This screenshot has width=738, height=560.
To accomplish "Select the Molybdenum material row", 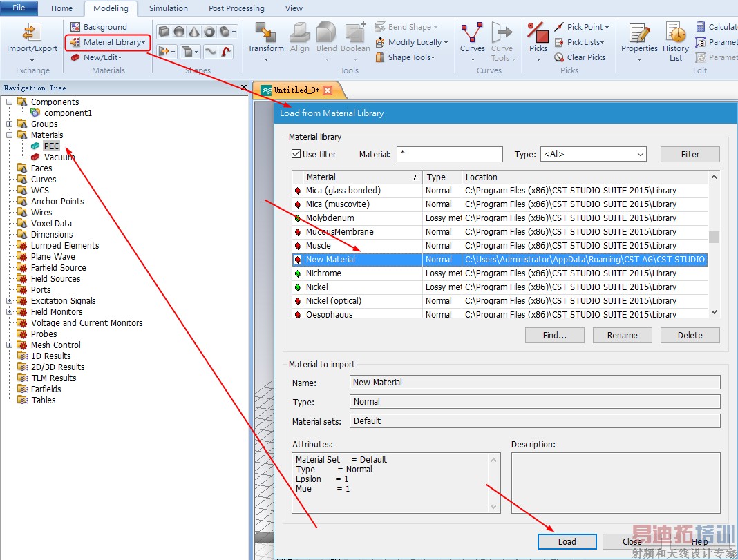I will 500,218.
